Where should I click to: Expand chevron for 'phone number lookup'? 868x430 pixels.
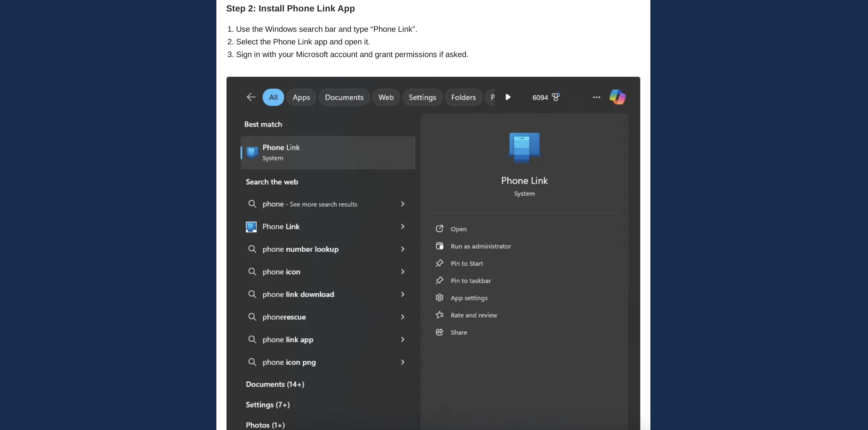click(402, 249)
